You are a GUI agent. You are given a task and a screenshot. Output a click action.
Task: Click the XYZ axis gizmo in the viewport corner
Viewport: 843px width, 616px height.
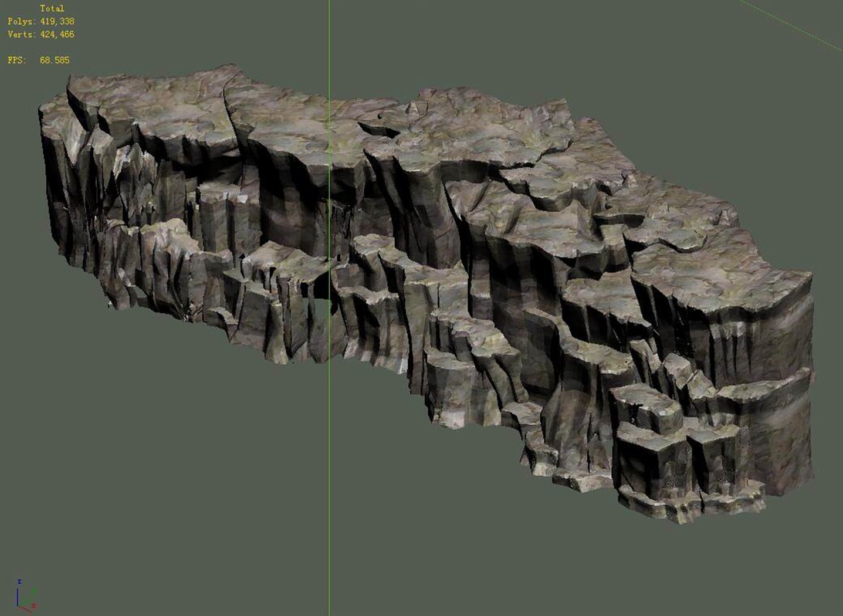pos(26,595)
